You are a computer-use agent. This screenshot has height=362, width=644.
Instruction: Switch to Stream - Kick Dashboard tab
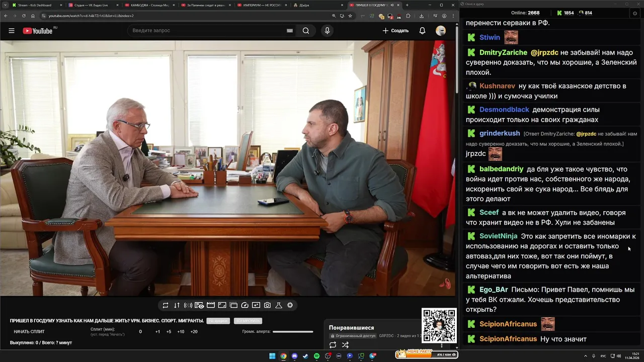[x=37, y=5]
